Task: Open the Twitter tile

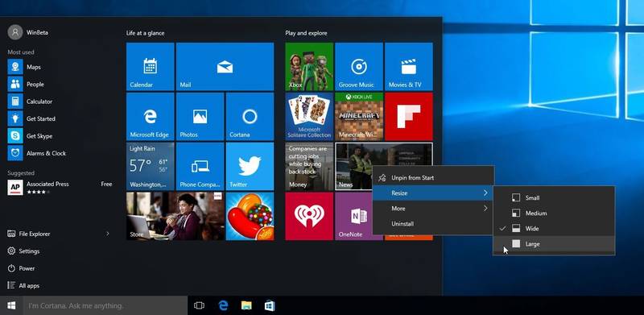Action: pyautogui.click(x=250, y=166)
